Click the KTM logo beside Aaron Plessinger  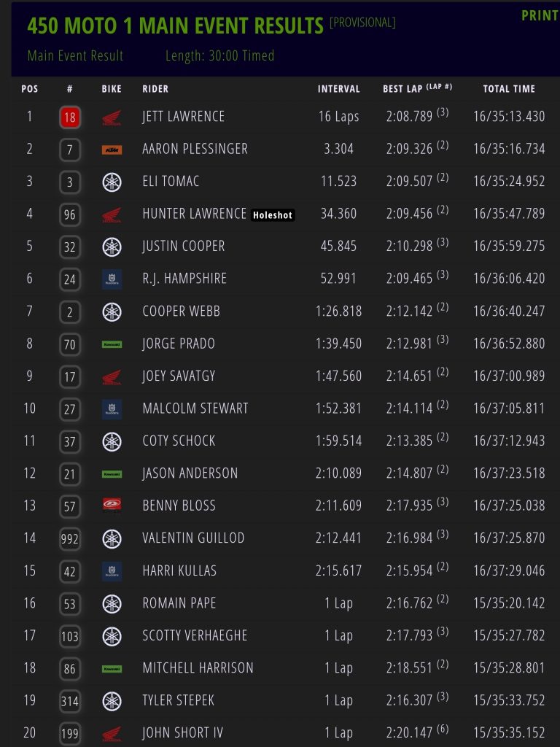(112, 150)
